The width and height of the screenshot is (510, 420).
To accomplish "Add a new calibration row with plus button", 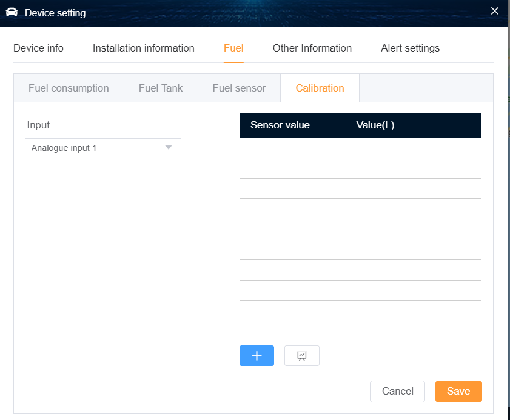I will (257, 356).
